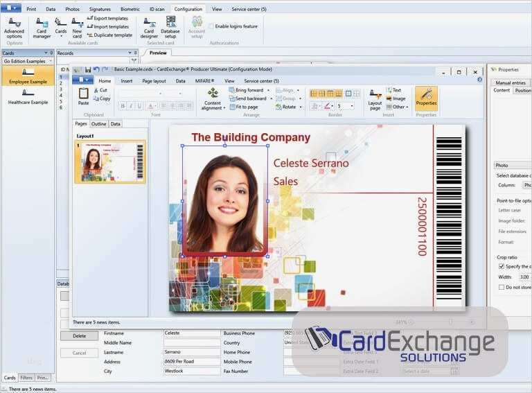Viewport: 532px width, 393px height.
Task: Toggle bold font formatting
Action: coord(123,106)
